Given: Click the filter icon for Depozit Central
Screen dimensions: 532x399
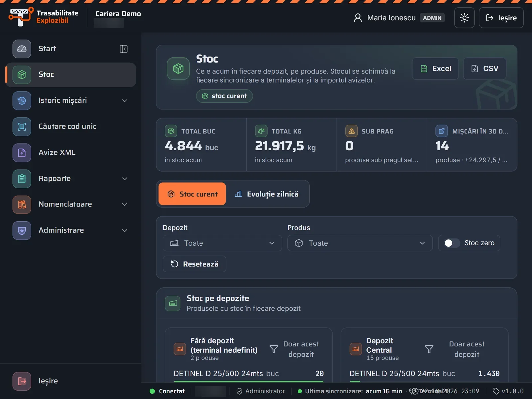Looking at the screenshot, I should [429, 349].
